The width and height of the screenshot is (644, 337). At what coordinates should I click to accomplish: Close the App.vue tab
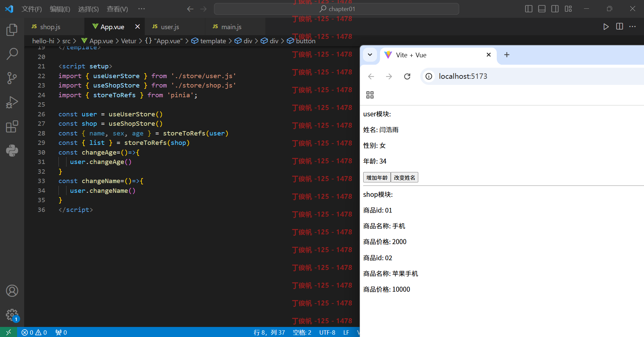(x=137, y=26)
